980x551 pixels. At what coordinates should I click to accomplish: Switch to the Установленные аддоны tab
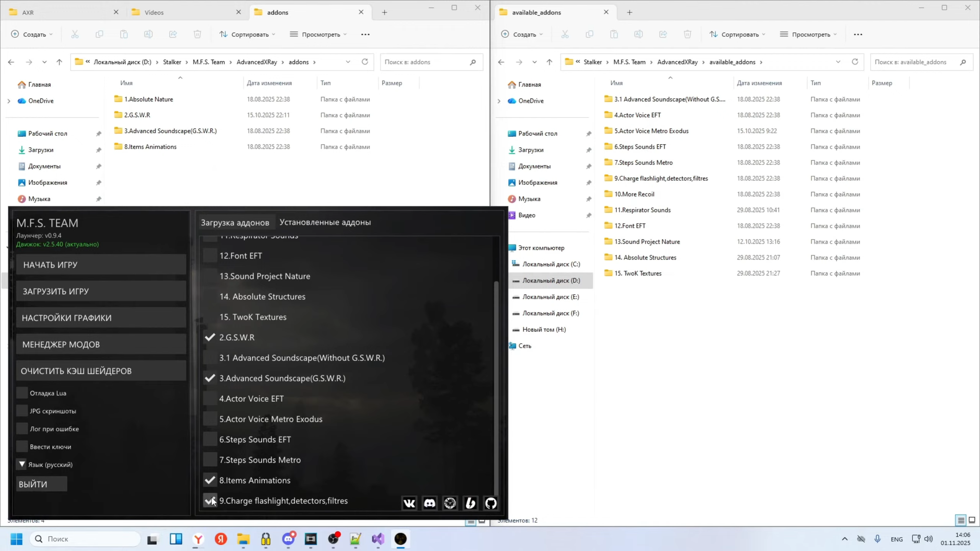[x=325, y=222]
